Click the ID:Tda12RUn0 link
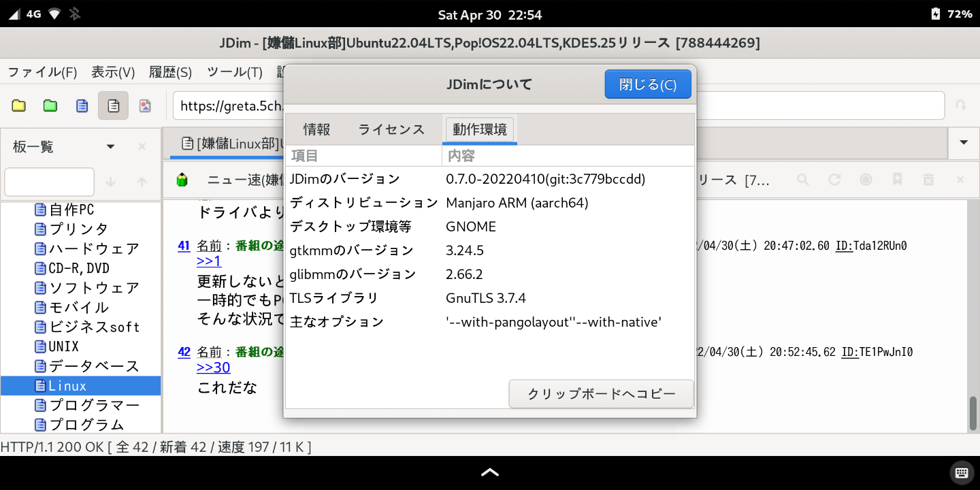Image resolution: width=980 pixels, height=490 pixels. click(871, 246)
